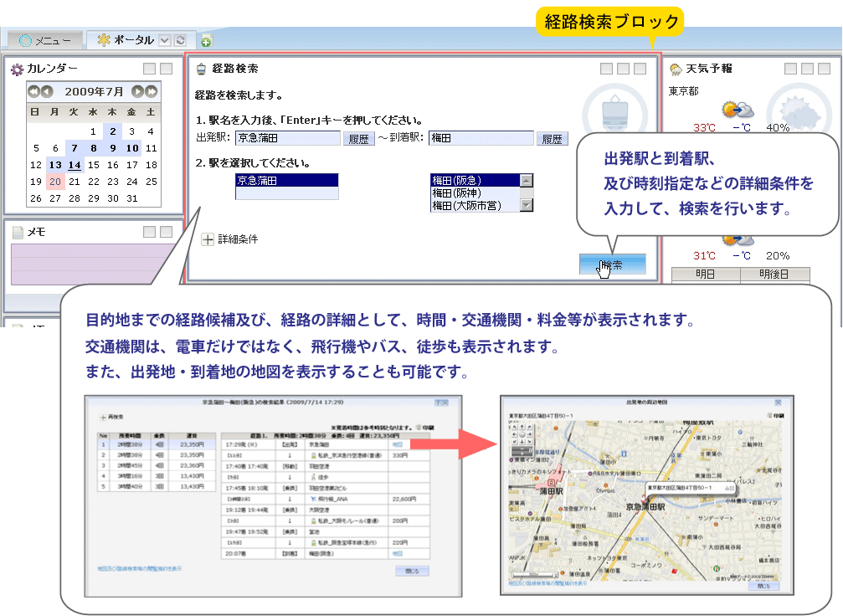Screen dimensions: 843x616
Task: Close the search results window
Action: [445, 402]
